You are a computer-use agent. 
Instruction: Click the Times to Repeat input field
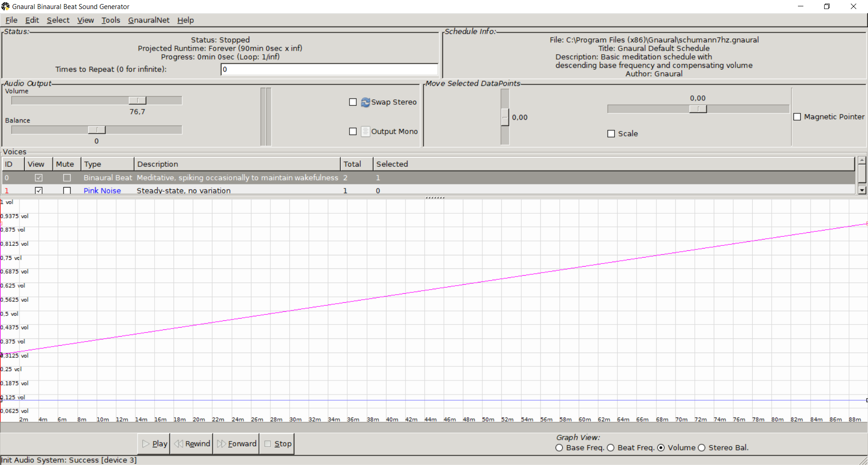click(329, 69)
